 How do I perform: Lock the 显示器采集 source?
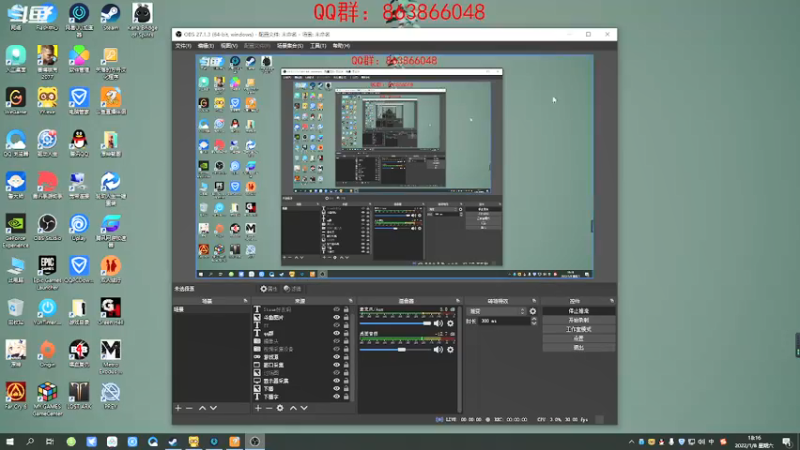(346, 381)
